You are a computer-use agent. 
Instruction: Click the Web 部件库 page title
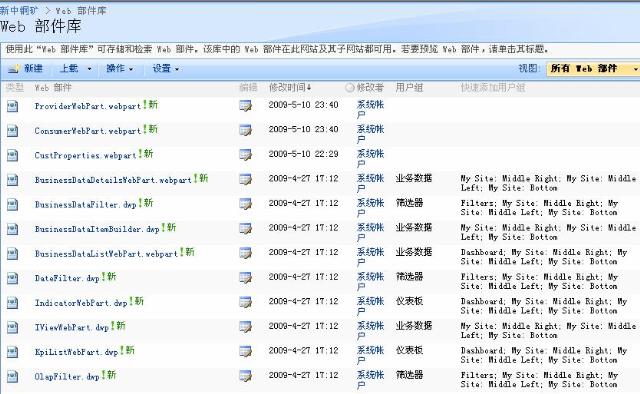coord(41,27)
